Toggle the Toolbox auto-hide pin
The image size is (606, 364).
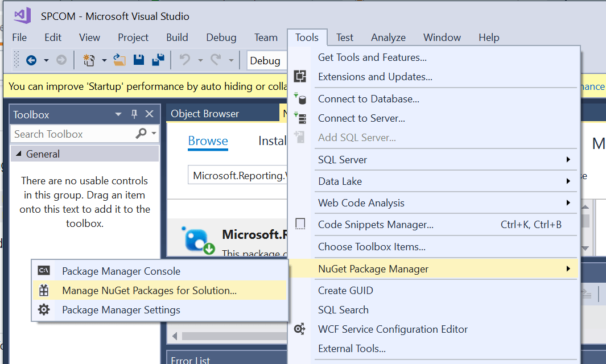(x=134, y=114)
